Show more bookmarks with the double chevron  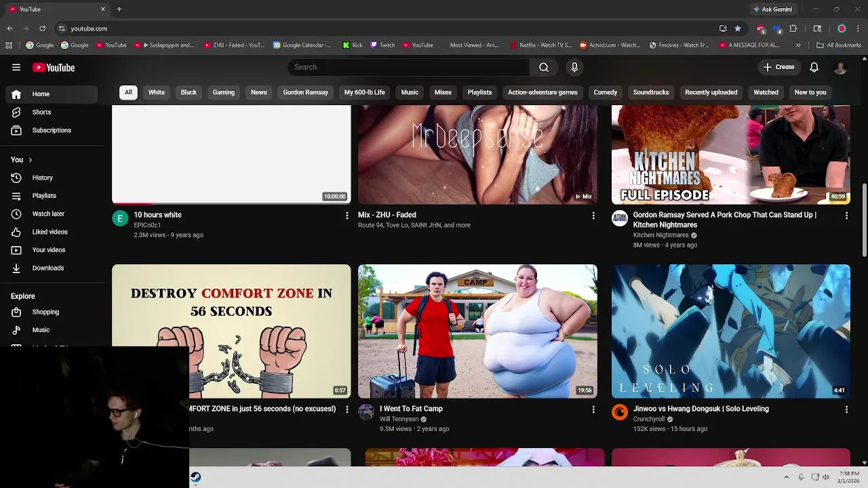click(x=798, y=45)
